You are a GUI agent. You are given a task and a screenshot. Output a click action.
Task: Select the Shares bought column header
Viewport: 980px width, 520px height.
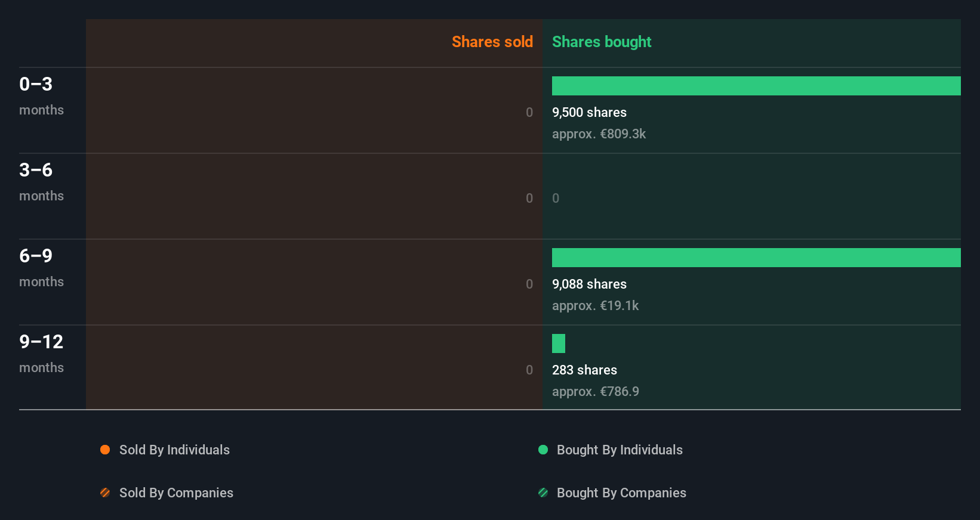(602, 42)
